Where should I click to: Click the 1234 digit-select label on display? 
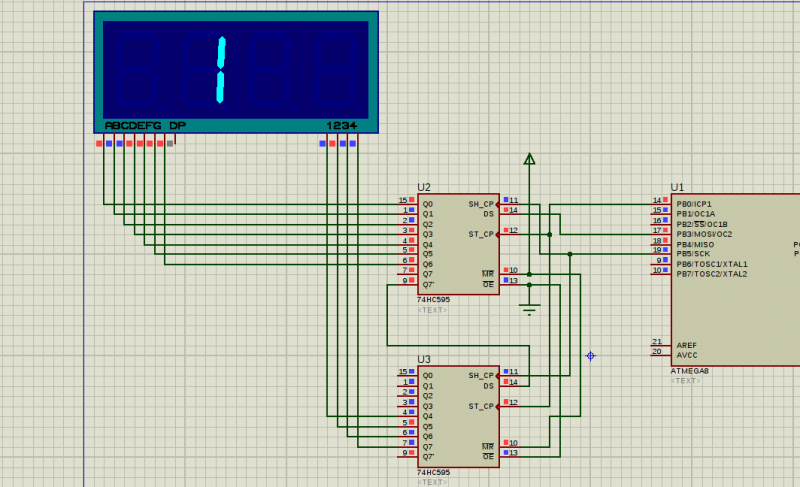(x=341, y=125)
